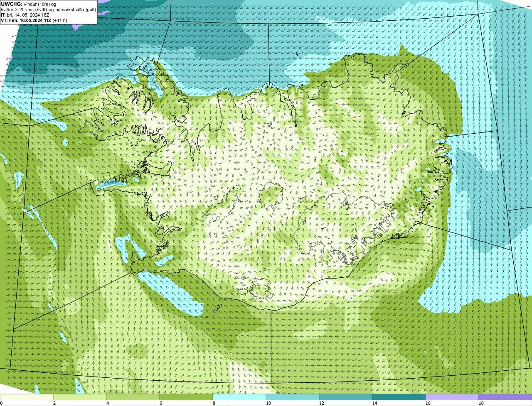532x406 pixels.
Task: Click the '16' label on the wind scale
Action: point(428,403)
